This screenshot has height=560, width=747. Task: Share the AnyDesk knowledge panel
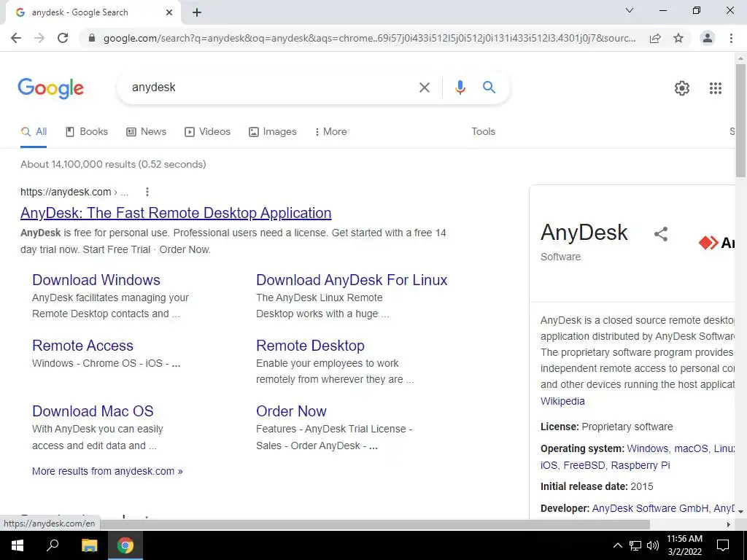tap(661, 234)
